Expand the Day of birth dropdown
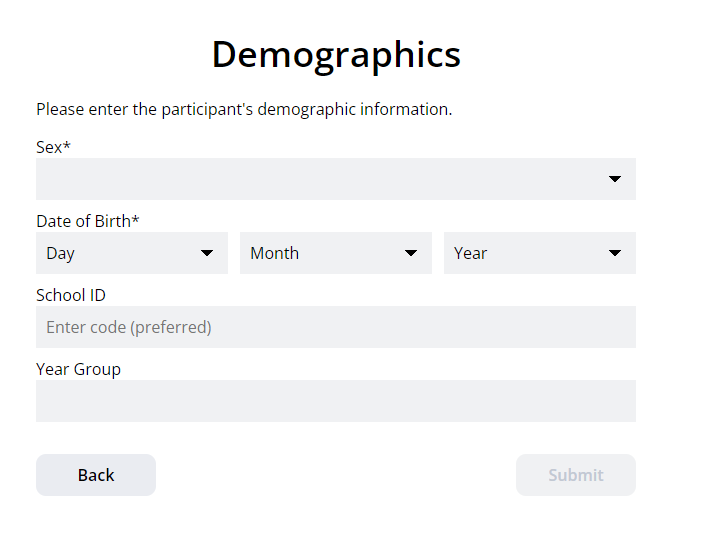The image size is (714, 544). coord(132,253)
